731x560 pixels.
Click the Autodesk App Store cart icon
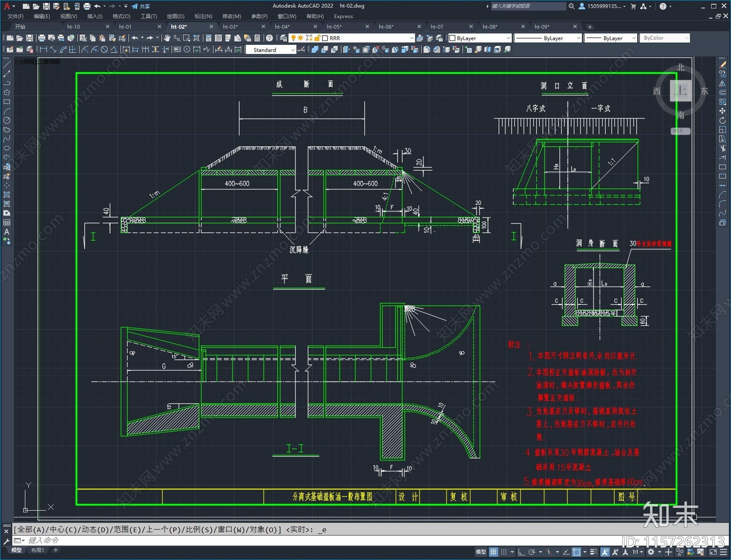(633, 6)
